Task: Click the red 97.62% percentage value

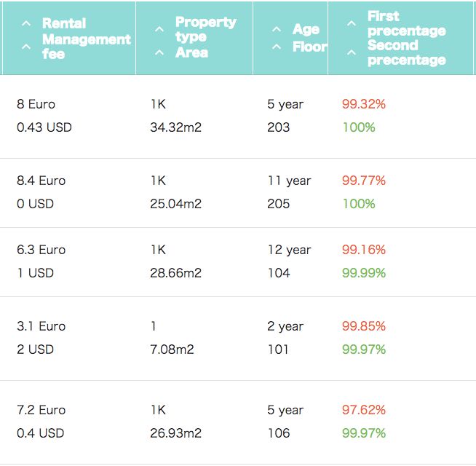Action: (x=363, y=410)
